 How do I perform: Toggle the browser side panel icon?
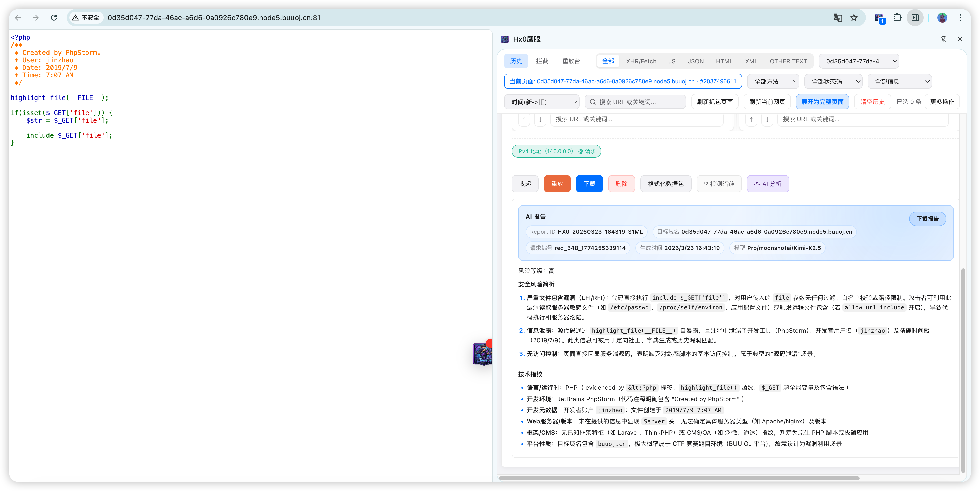(x=915, y=18)
